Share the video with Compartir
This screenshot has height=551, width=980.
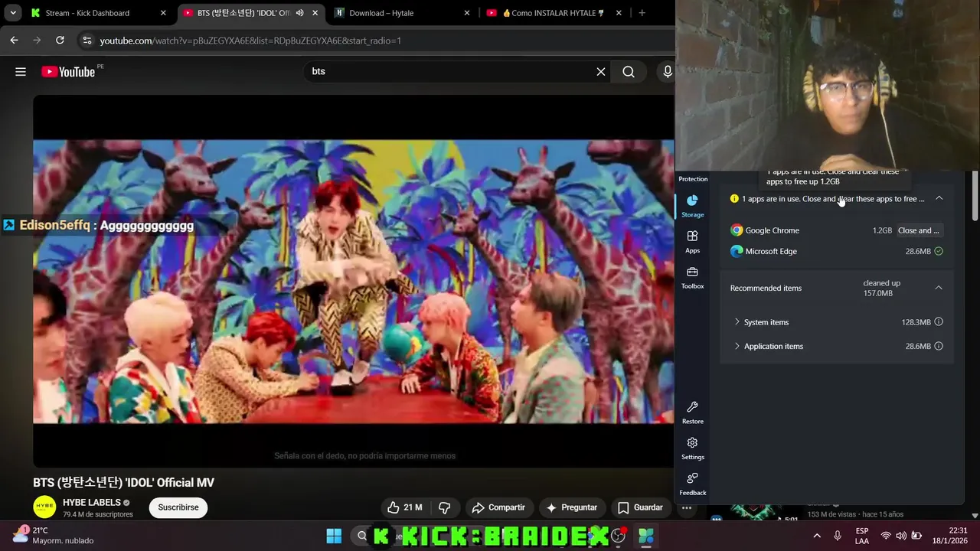click(x=498, y=507)
